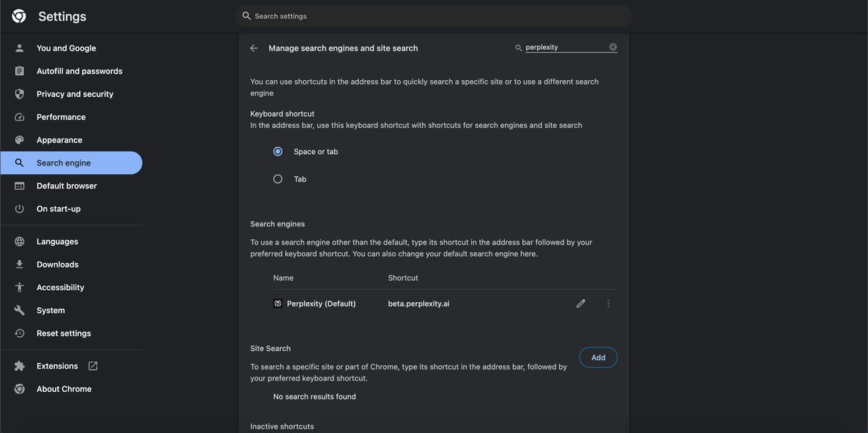Click the back arrow beside Manage search engines
868x433 pixels.
tap(254, 48)
